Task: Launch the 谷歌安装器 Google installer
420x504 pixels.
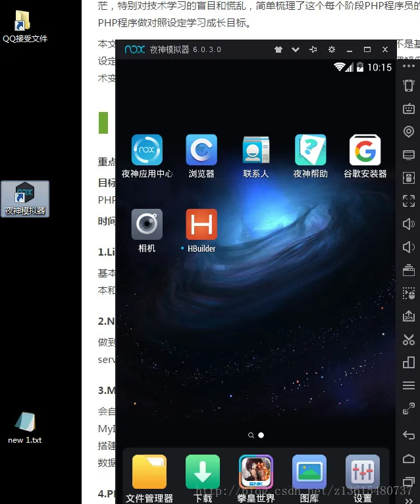Action: [365, 150]
